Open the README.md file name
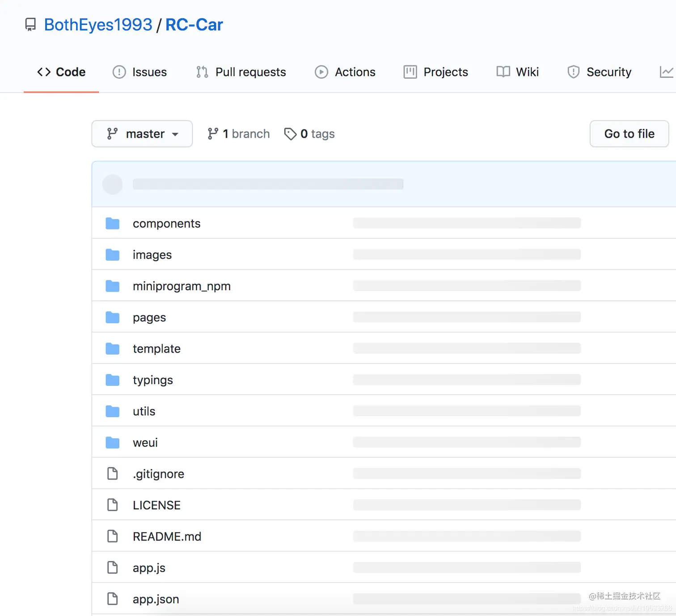Viewport: 676px width, 616px height. point(167,536)
